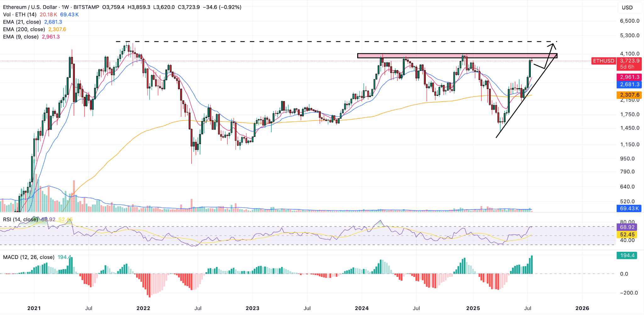Screen dimensions: 644x315
Task: Click the 194.4 MACD axis value label
Action: click(627, 256)
